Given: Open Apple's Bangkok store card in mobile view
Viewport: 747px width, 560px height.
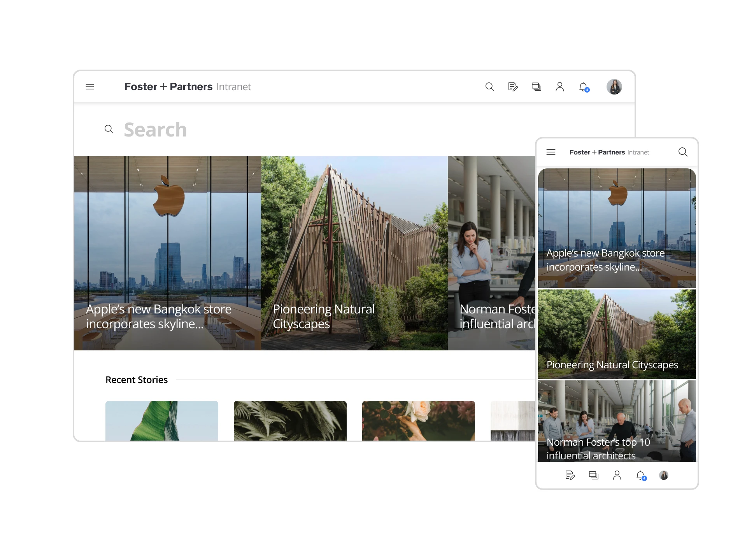Looking at the screenshot, I should (x=617, y=228).
